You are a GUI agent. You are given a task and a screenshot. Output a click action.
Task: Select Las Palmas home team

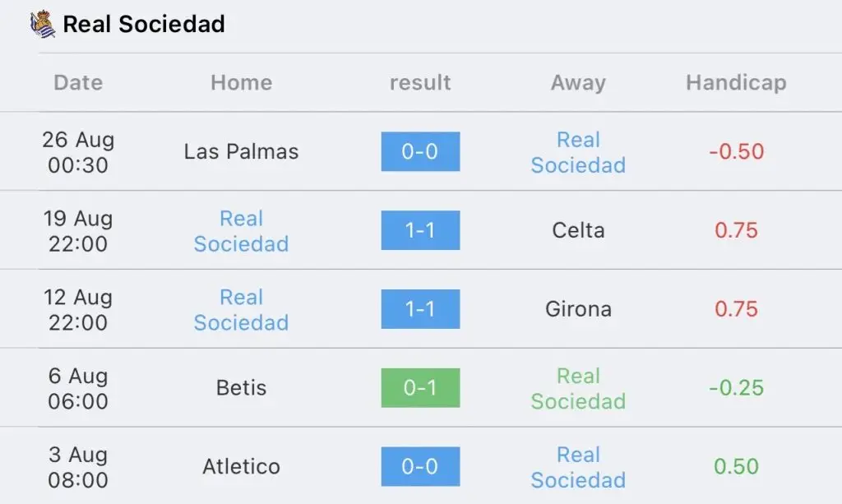[x=241, y=151]
